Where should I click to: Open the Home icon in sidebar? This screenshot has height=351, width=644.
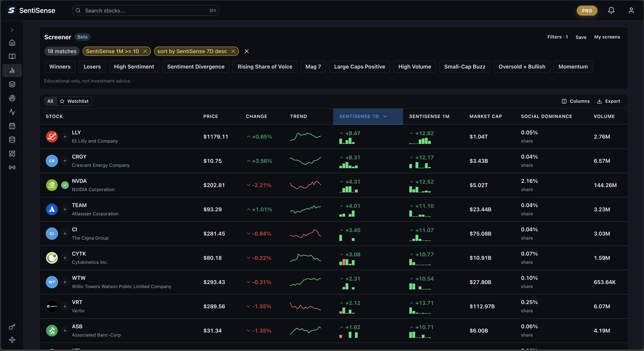12,43
